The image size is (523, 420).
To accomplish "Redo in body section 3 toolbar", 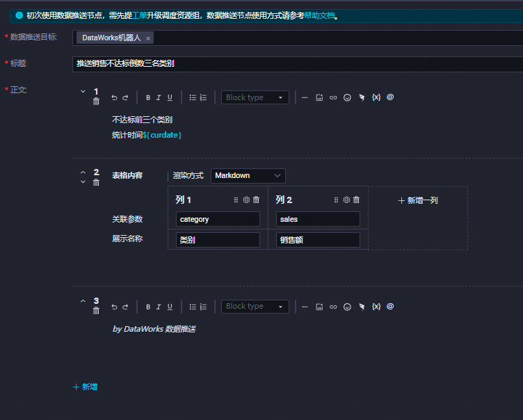I will point(125,307).
